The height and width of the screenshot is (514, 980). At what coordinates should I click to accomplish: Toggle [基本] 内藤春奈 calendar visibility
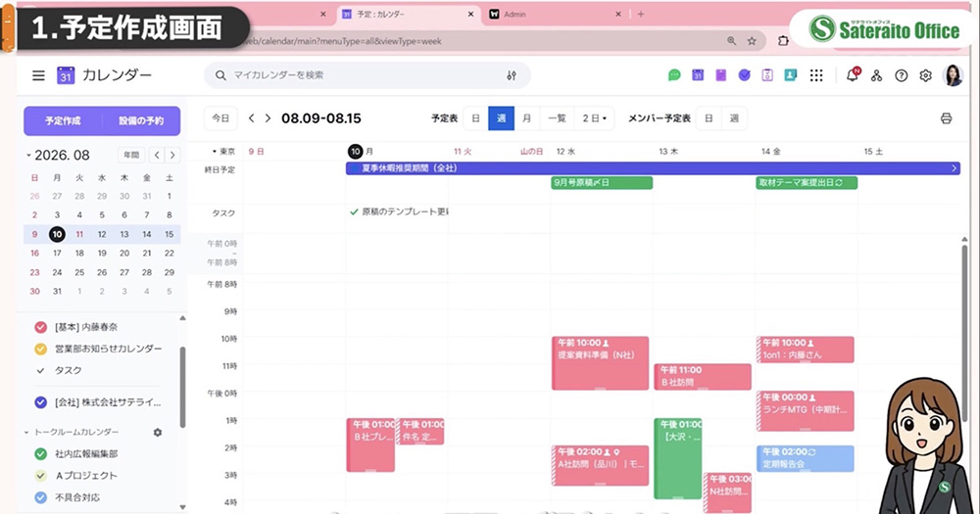coord(40,327)
